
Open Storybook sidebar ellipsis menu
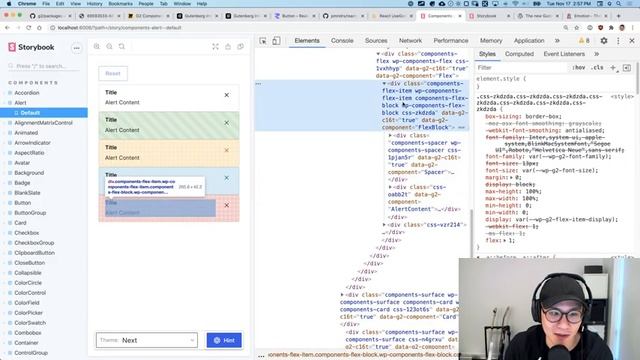pos(76,48)
